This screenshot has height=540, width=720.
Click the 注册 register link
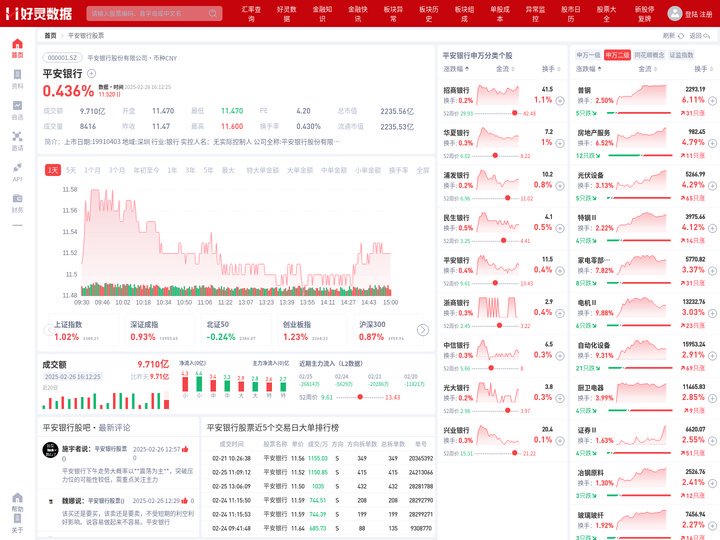tap(706, 14)
